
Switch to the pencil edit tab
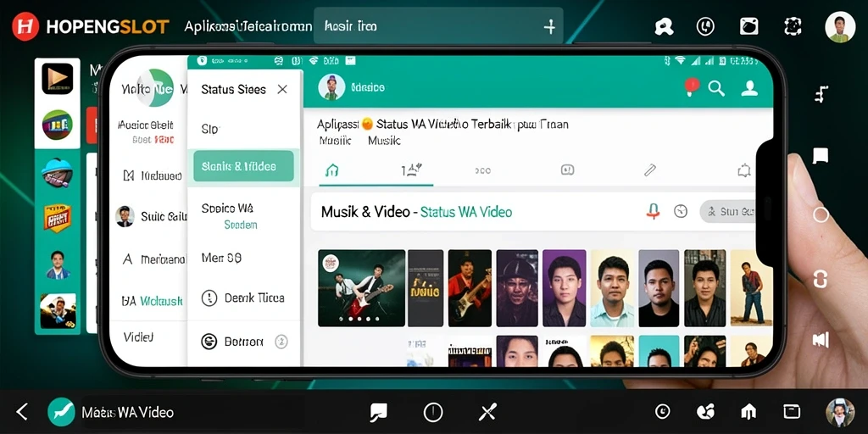650,170
